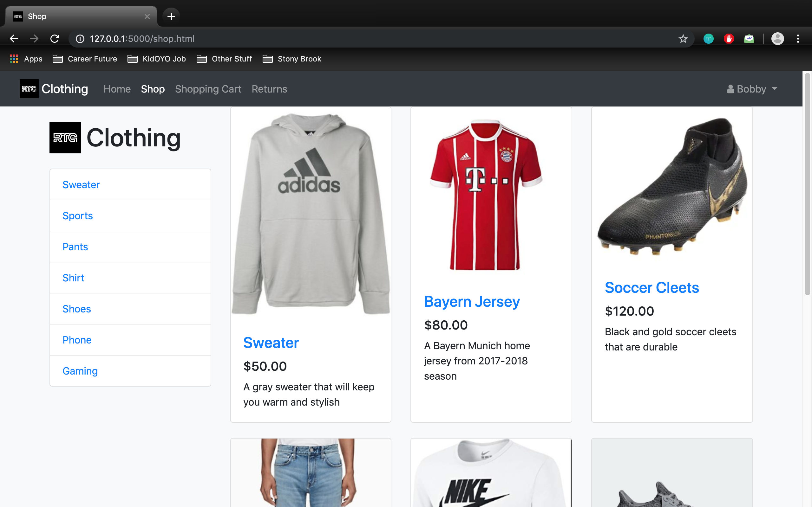The image size is (812, 507).
Task: Open the Stony Brook bookmark folder
Action: click(292, 59)
